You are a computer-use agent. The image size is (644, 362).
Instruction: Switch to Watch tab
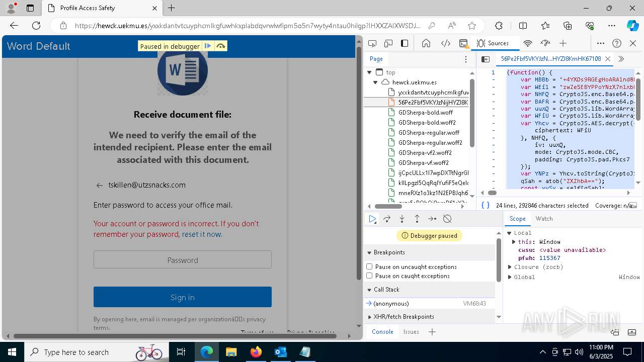pyautogui.click(x=544, y=219)
